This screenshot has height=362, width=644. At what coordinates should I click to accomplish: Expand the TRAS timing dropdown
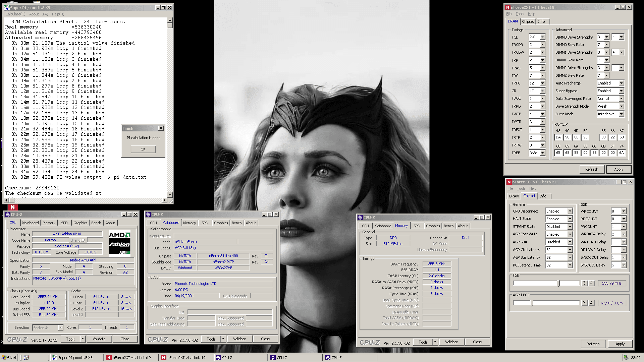pos(542,68)
